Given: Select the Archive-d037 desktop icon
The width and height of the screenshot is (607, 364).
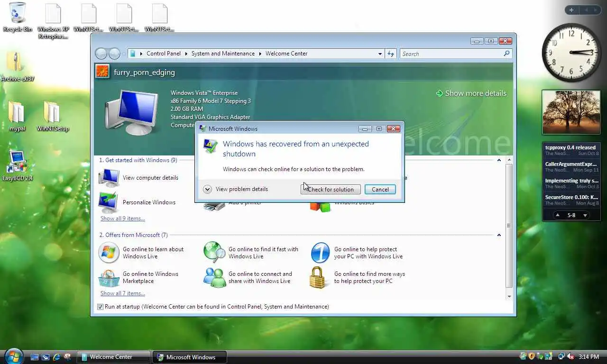Looking at the screenshot, I should [x=17, y=67].
